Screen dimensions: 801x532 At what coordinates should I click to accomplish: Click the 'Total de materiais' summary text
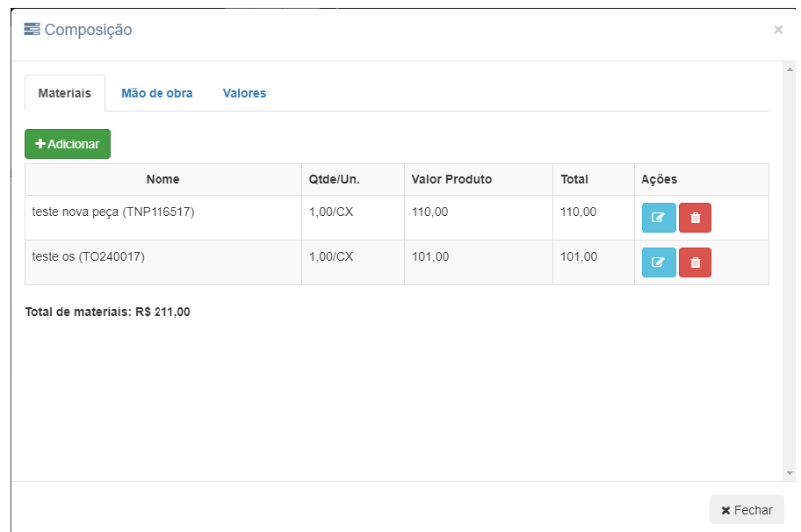[x=108, y=312]
